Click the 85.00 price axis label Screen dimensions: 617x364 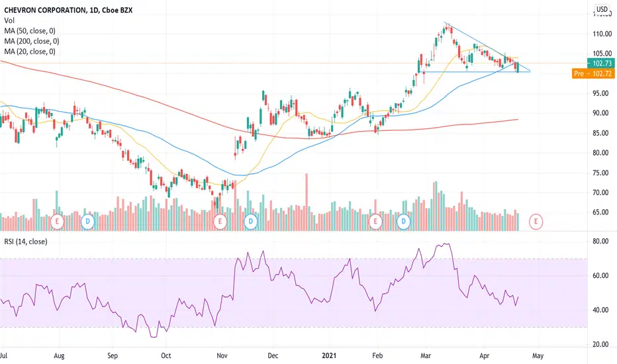pos(600,133)
